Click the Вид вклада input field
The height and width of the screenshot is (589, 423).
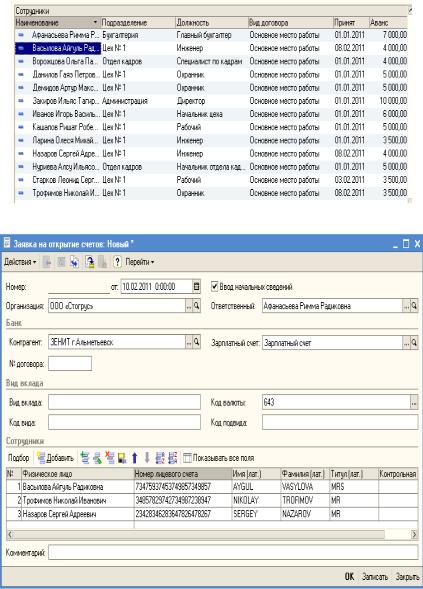[x=124, y=402]
